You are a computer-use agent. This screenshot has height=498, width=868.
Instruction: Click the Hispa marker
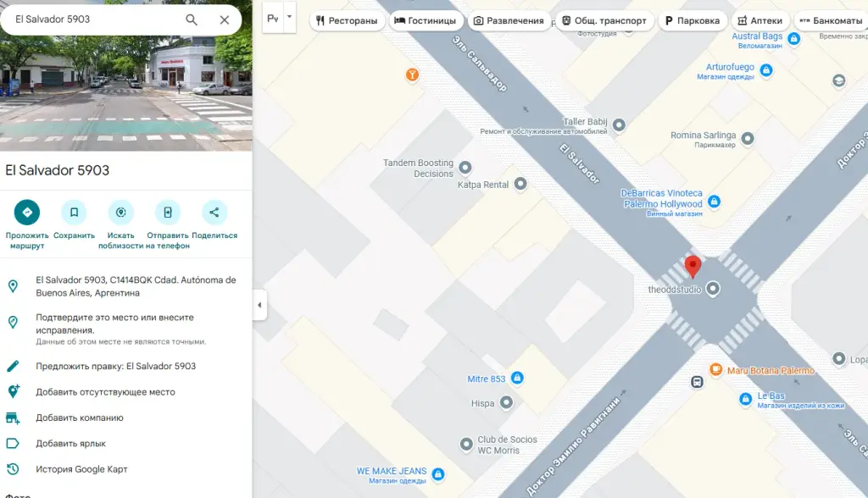506,402
